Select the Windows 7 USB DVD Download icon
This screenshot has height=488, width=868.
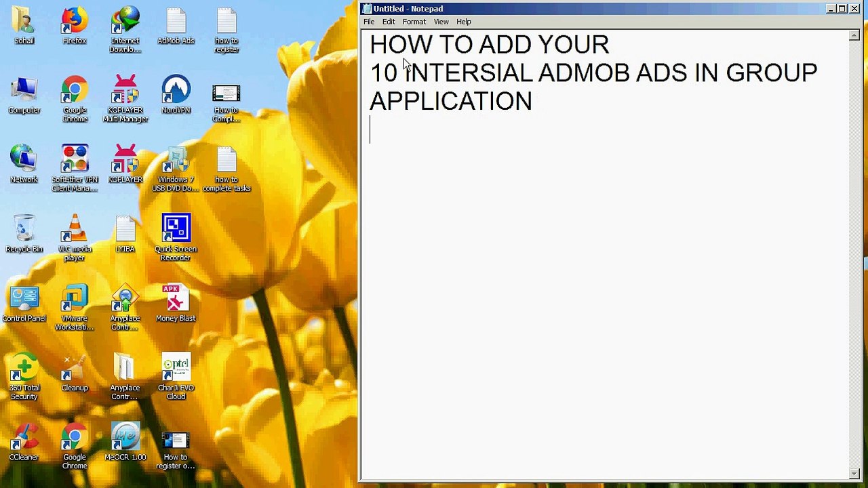click(x=176, y=169)
